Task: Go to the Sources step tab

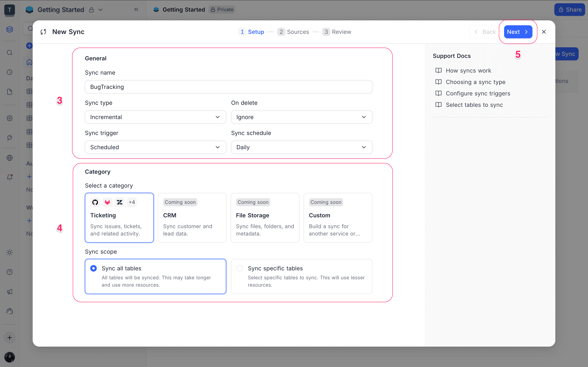Action: coord(293,32)
